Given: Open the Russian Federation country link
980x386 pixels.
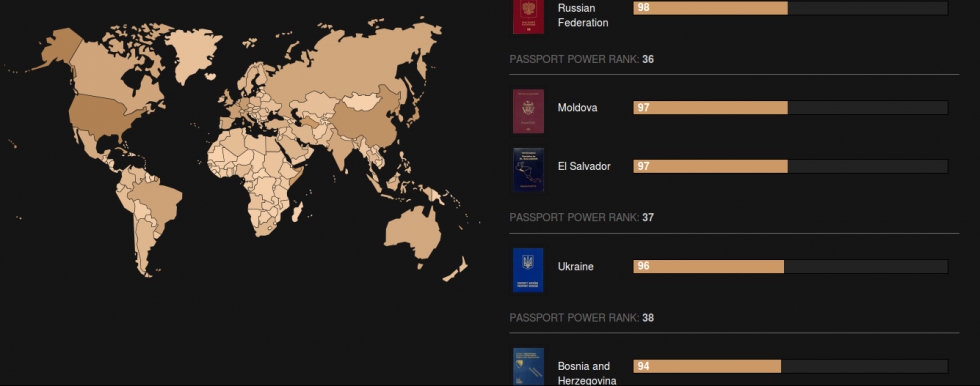Looking at the screenshot, I should pyautogui.click(x=582, y=16).
